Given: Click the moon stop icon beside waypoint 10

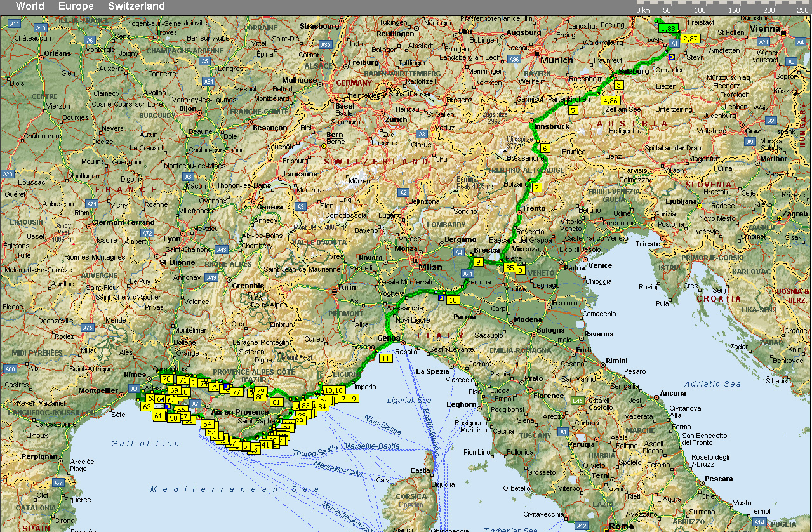Looking at the screenshot, I should tap(441, 297).
